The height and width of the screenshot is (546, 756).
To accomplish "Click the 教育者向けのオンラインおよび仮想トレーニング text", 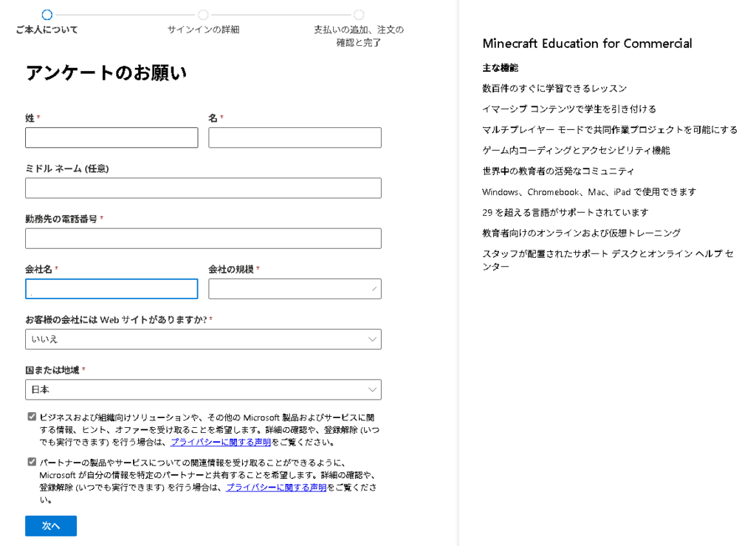I will (582, 233).
